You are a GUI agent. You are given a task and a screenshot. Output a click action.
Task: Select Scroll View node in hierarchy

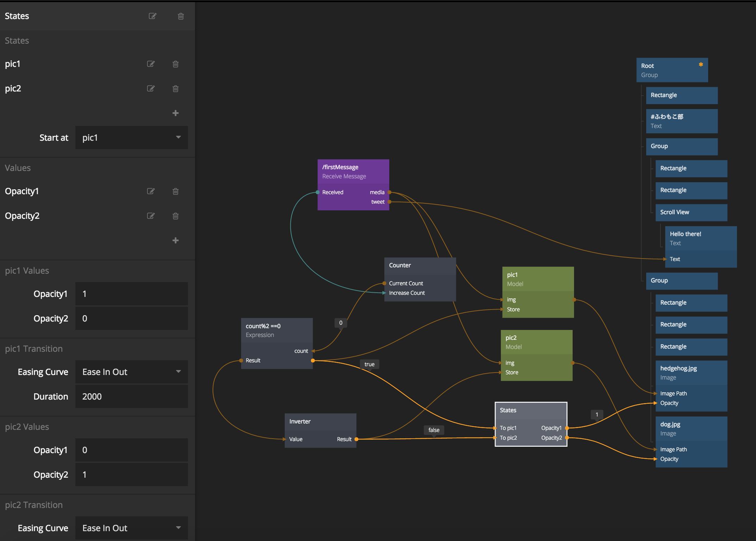click(x=691, y=212)
